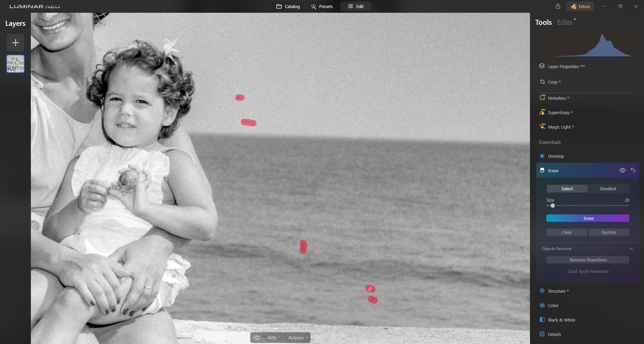
Task: Click the gradient Erase button
Action: tap(588, 218)
